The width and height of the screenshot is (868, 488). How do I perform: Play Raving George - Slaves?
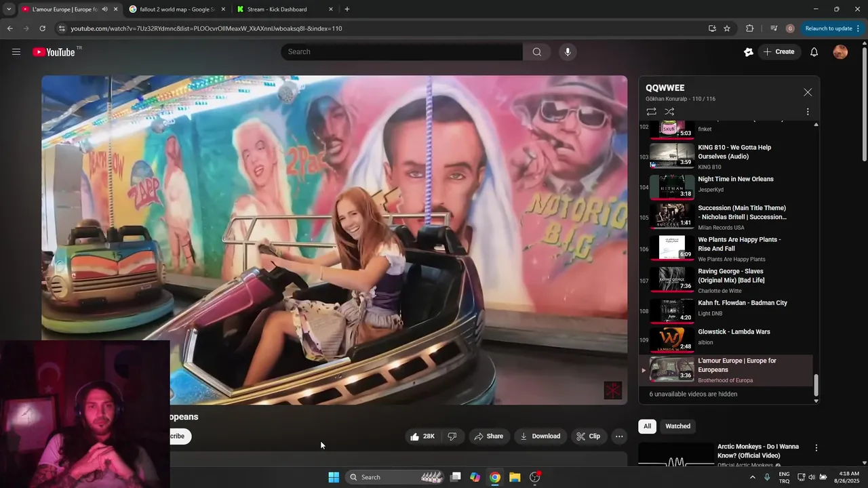pyautogui.click(x=731, y=276)
